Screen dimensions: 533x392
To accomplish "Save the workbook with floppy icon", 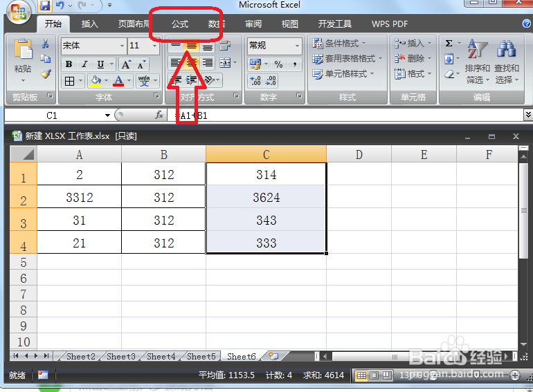I will click(45, 5).
